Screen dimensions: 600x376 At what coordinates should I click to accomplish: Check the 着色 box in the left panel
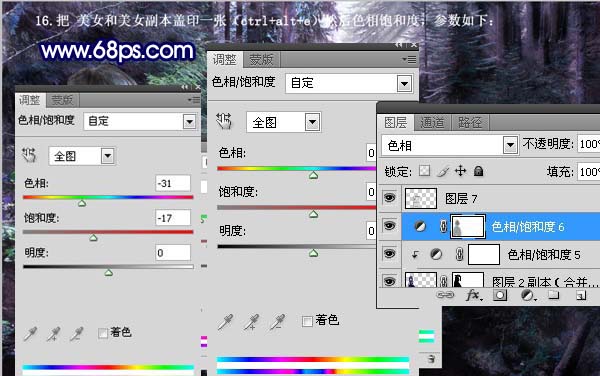point(103,333)
